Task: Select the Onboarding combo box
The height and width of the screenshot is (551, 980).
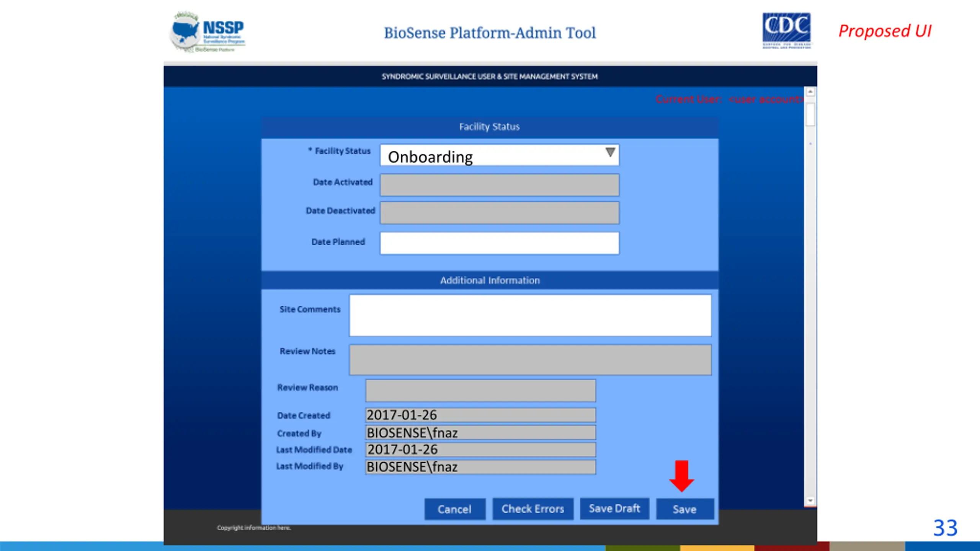Action: point(490,156)
